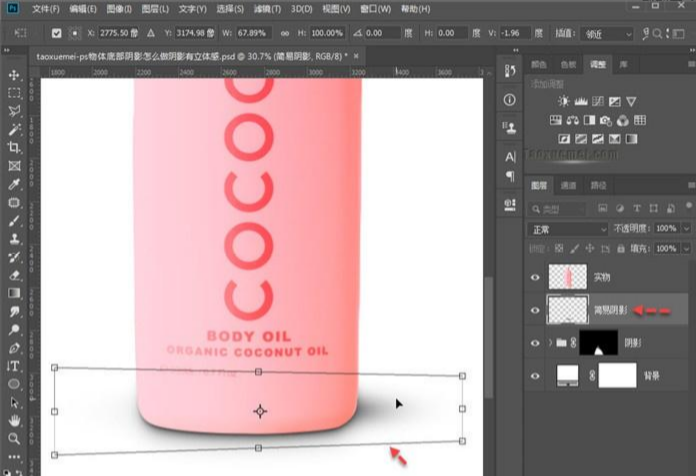696x476 pixels.
Task: Open the 填充 fill slider arrow
Action: coord(687,248)
